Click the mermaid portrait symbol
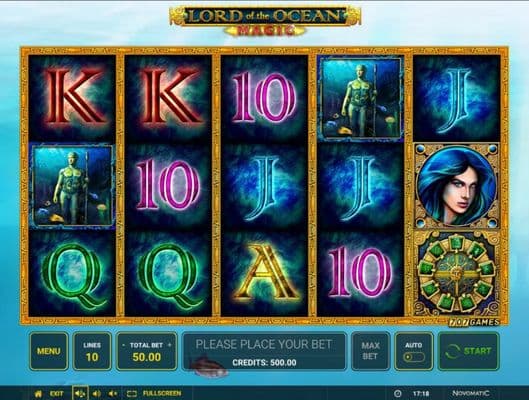The width and height of the screenshot is (529, 400). [456, 186]
